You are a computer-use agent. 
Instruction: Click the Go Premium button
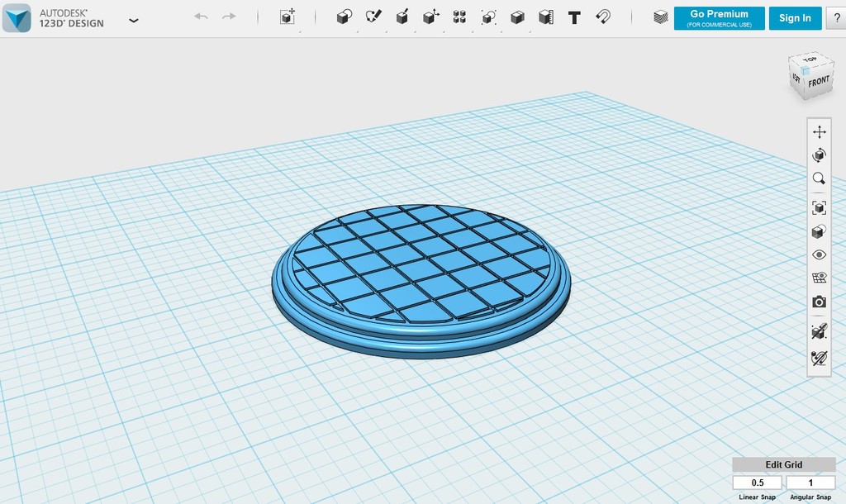coord(720,18)
